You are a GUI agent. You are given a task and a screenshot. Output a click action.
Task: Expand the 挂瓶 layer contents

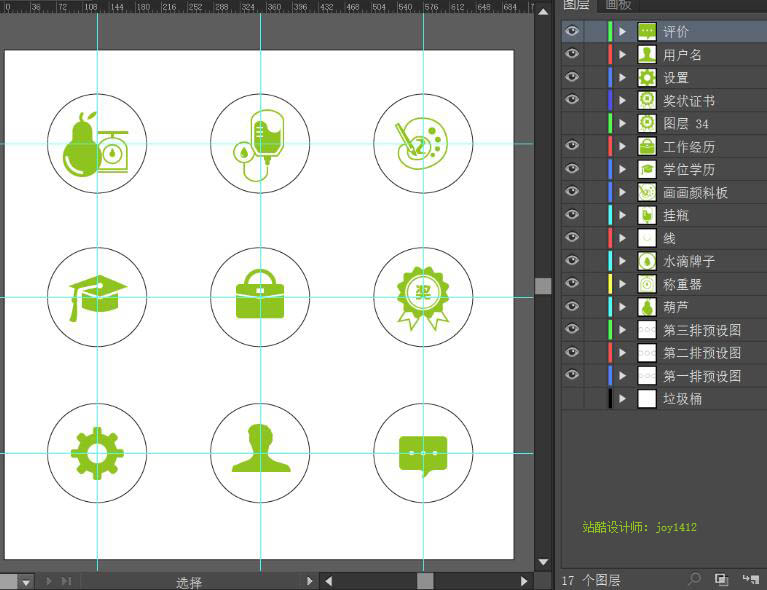[622, 215]
